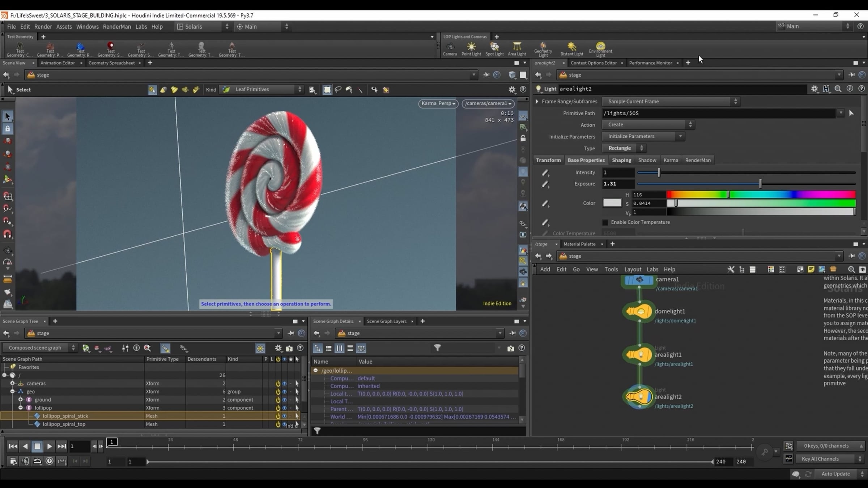Screen dimensions: 868x488
Task: Expand Frame Range/Subframes section
Action: pyautogui.click(x=537, y=102)
